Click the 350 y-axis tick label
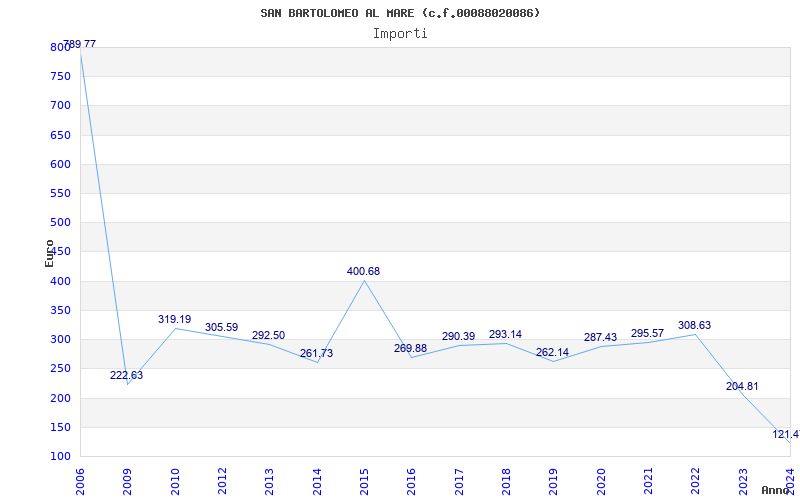Screen dimensions: 800x500 (60, 310)
